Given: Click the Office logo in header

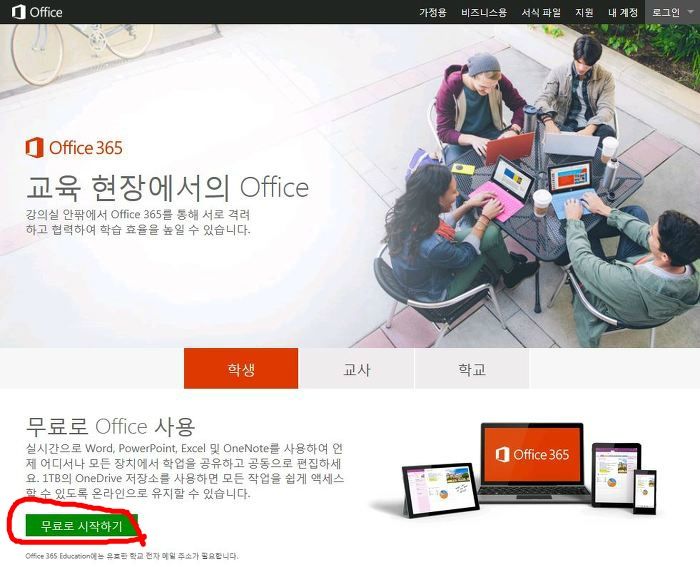Looking at the screenshot, I should click(x=37, y=12).
